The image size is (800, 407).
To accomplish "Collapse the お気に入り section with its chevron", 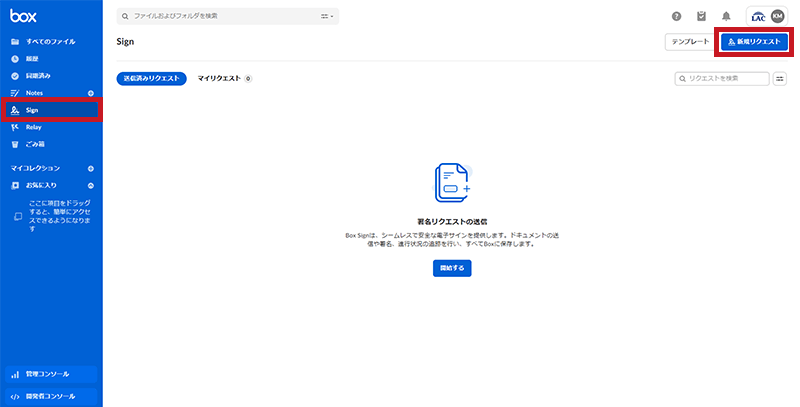I will click(x=91, y=186).
